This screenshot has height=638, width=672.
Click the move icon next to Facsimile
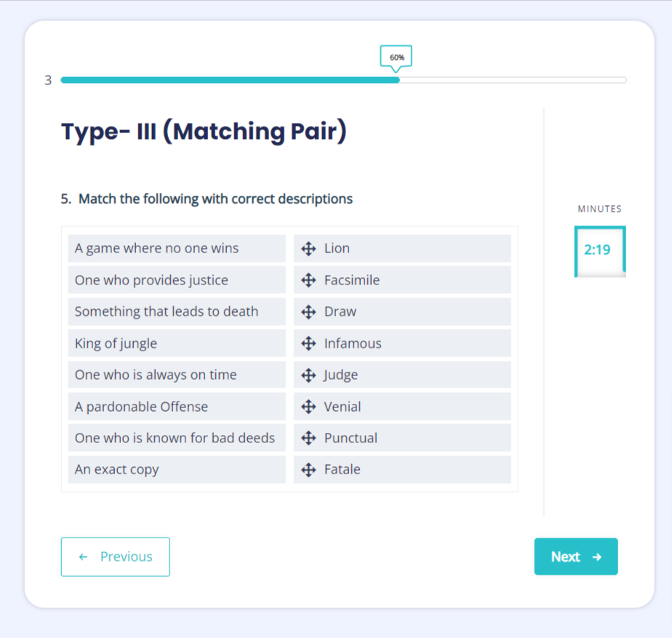tap(308, 280)
